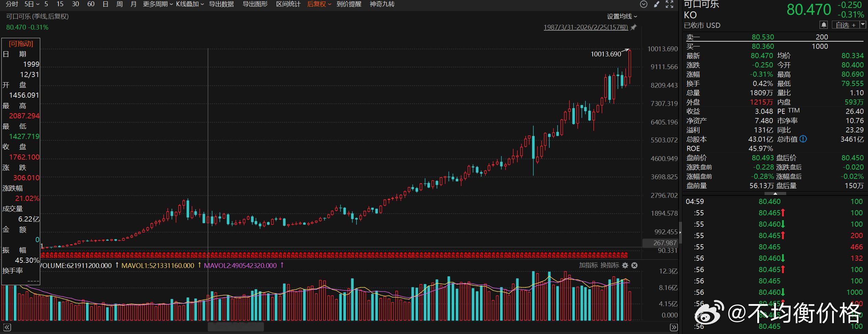Click the 1987/3/31-2026/2/25 date range link

586,27
